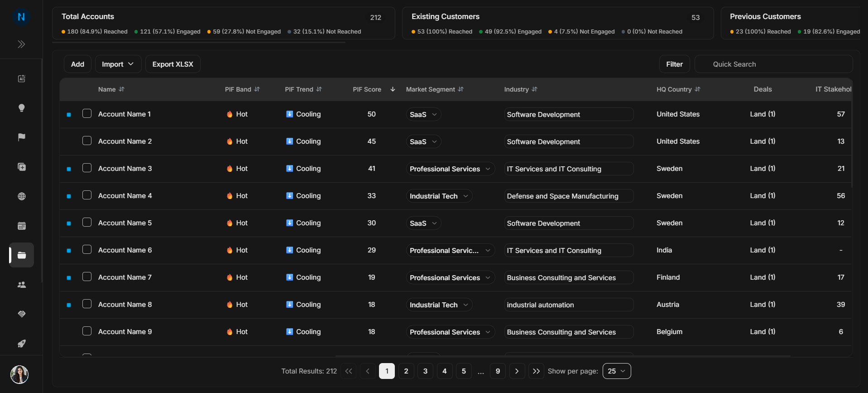This screenshot has height=393, width=868.
Task: Go to page 5
Action: (x=464, y=371)
